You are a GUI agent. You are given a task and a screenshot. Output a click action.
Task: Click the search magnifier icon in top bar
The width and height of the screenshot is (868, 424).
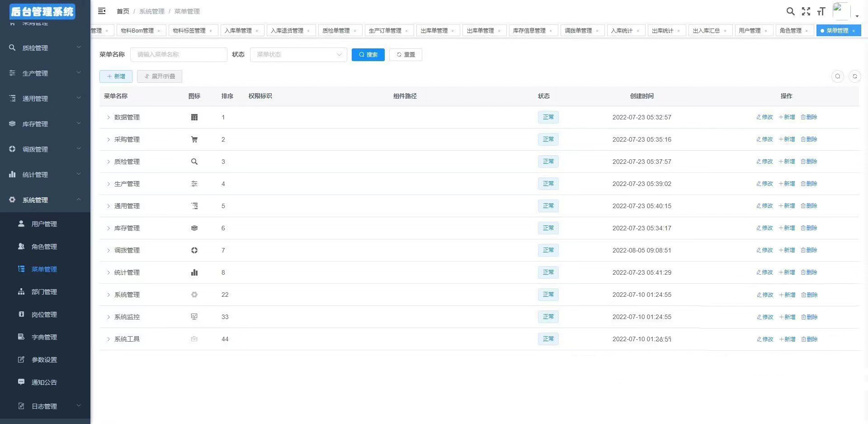tap(790, 11)
